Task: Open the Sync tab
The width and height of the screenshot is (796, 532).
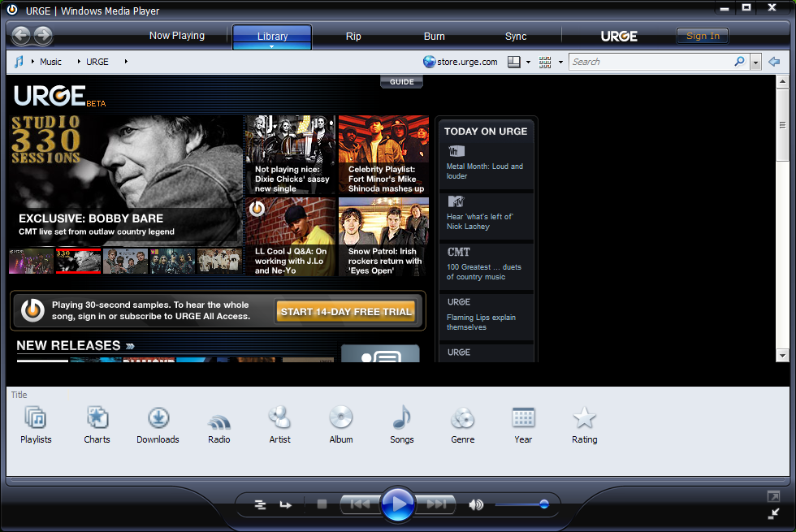Action: pos(515,36)
